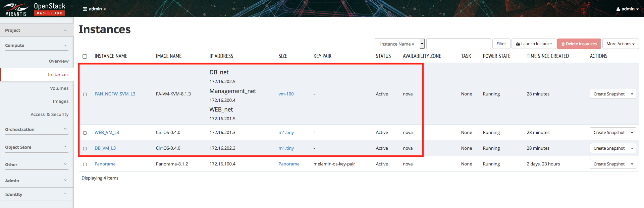Expand the Admin sidebar section
Image resolution: width=644 pixels, height=208 pixels.
point(37,181)
